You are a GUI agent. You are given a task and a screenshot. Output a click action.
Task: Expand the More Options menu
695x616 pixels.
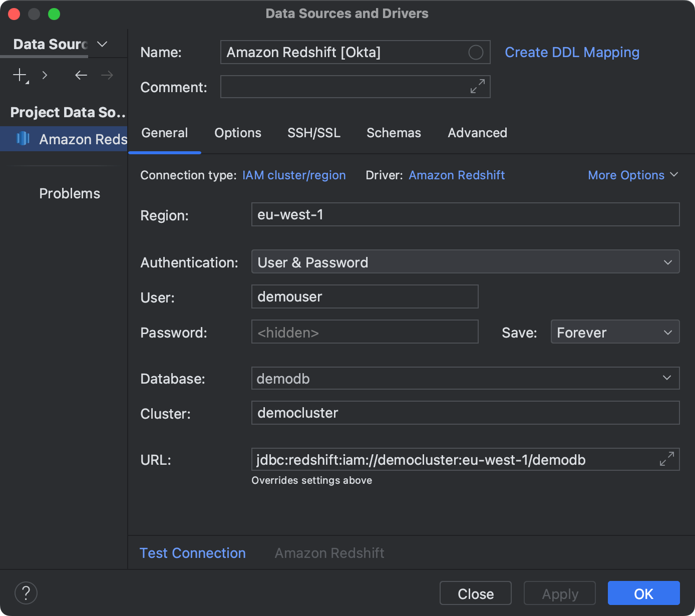[632, 175]
